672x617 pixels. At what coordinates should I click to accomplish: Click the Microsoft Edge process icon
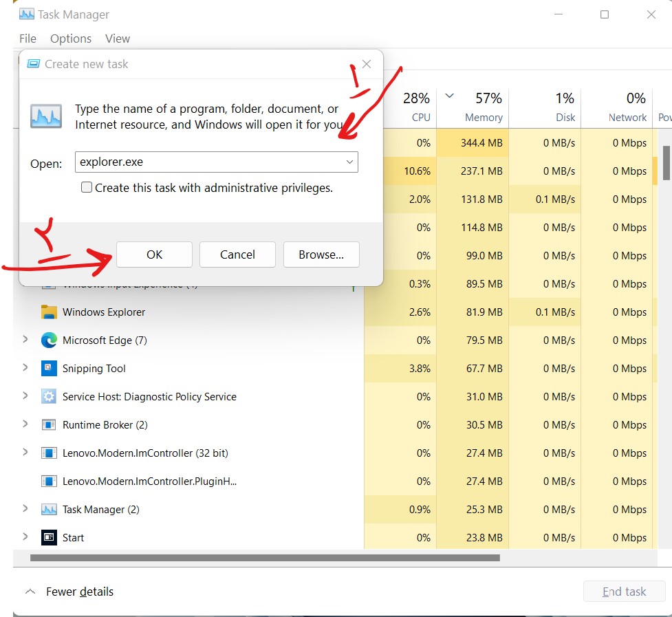49,340
